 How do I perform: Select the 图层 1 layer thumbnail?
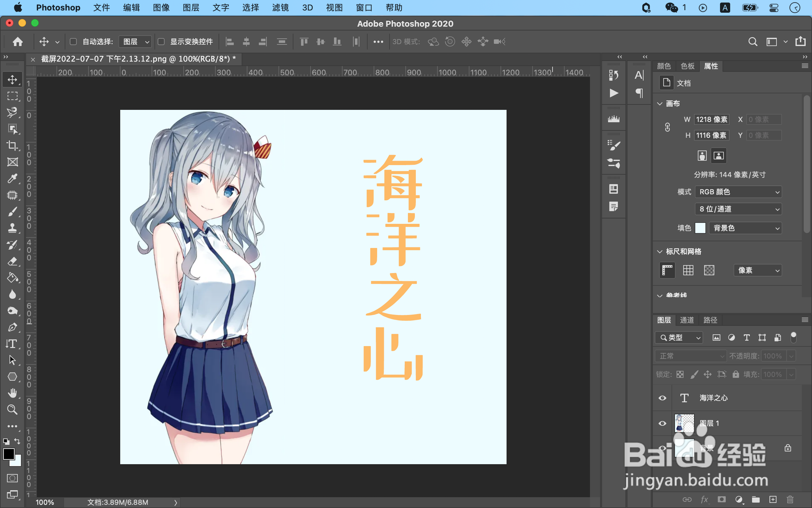point(684,423)
